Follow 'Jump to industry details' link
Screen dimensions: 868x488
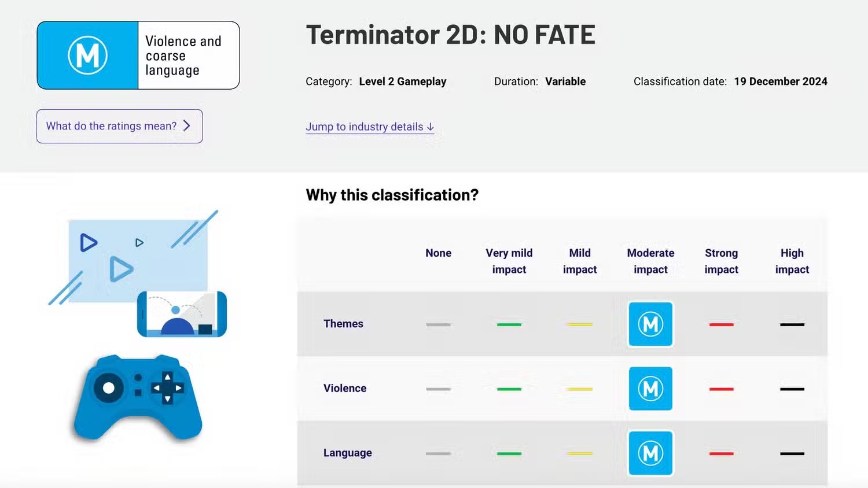click(370, 127)
